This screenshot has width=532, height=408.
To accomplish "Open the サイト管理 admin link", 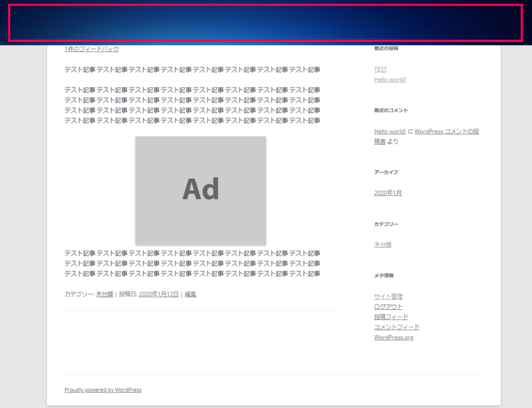I will [388, 297].
